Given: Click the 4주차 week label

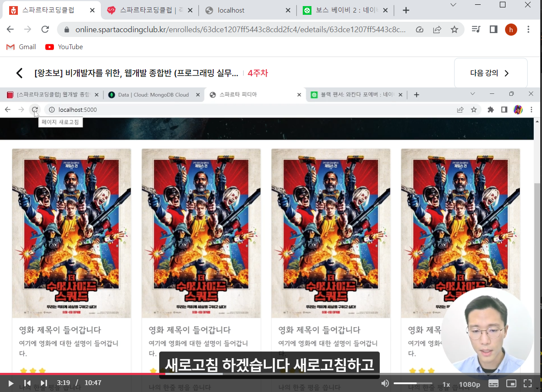Looking at the screenshot, I should [x=258, y=73].
